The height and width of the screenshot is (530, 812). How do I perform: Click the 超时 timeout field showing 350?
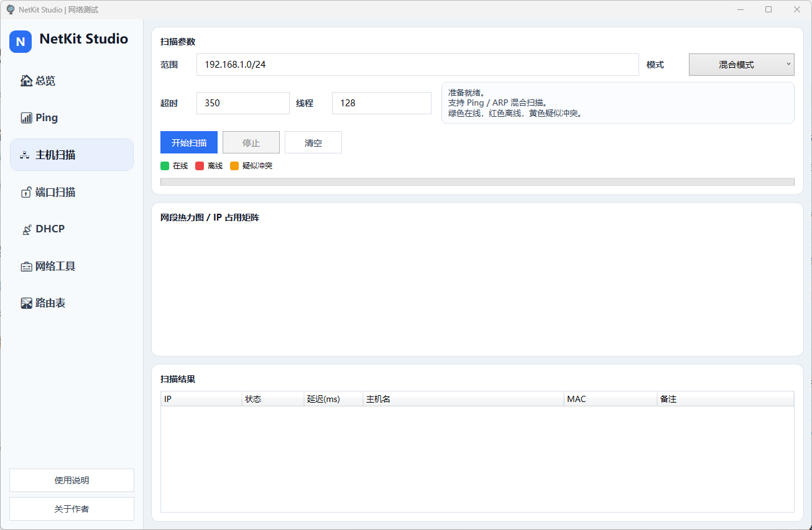point(242,103)
